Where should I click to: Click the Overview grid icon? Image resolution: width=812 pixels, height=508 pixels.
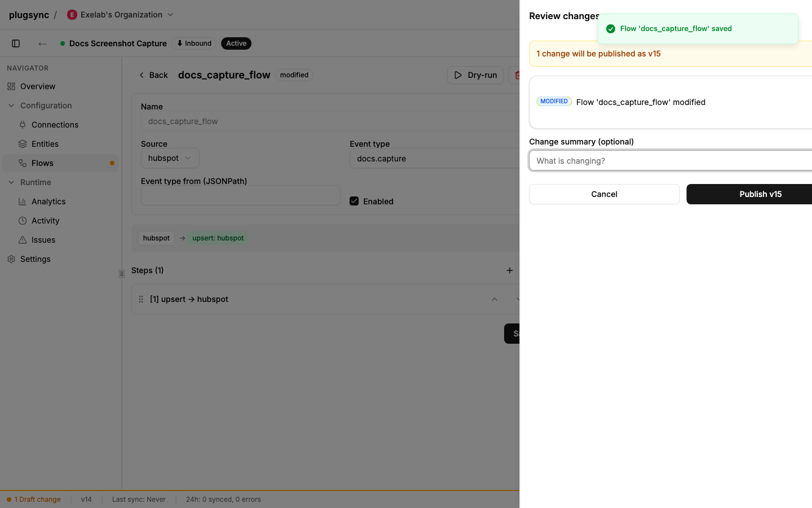[11, 86]
